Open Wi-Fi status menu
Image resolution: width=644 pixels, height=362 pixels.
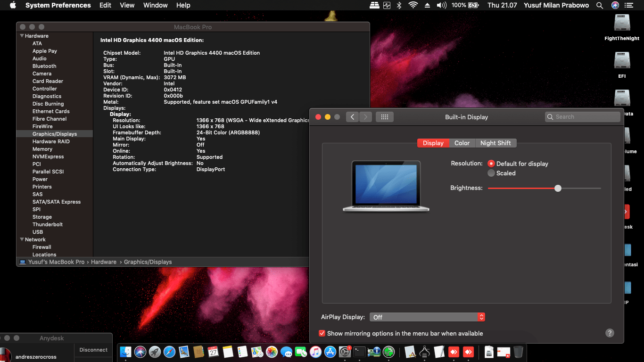tap(413, 5)
